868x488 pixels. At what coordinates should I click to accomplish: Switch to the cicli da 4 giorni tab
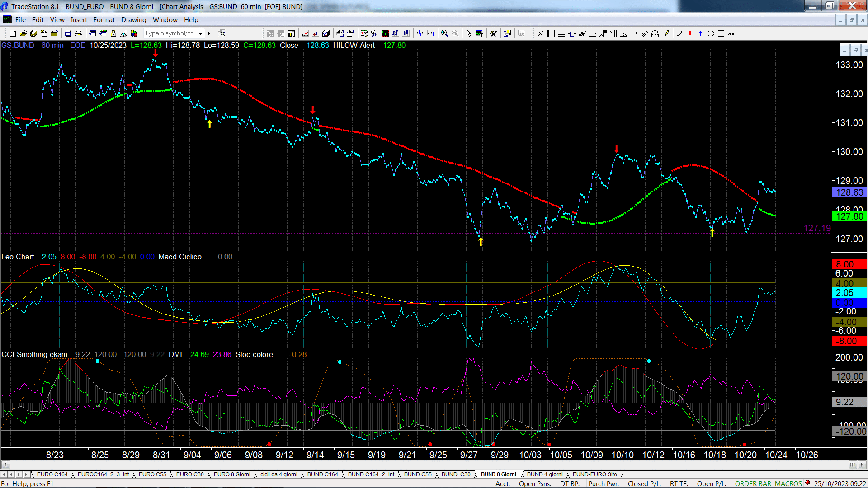click(279, 474)
